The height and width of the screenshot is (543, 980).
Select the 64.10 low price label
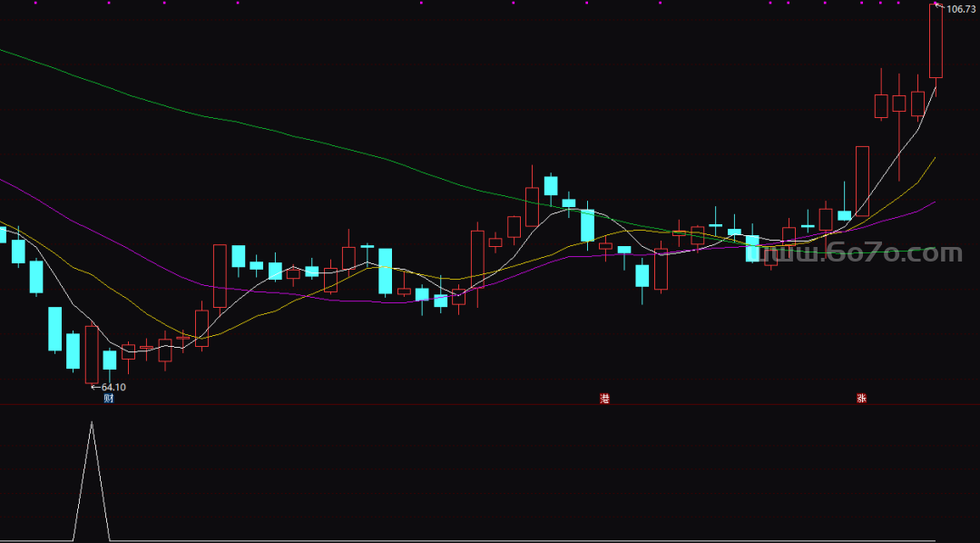tap(113, 388)
